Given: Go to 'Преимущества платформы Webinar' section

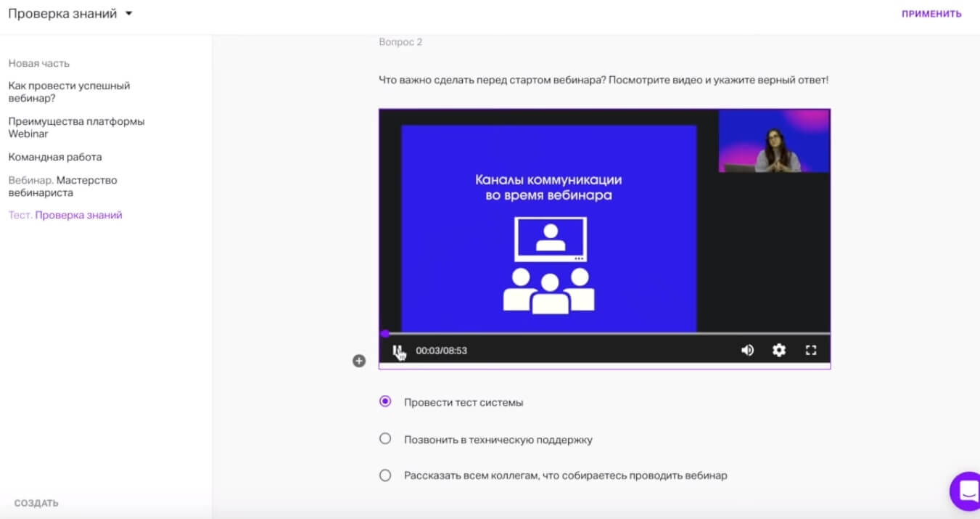Looking at the screenshot, I should tap(76, 127).
